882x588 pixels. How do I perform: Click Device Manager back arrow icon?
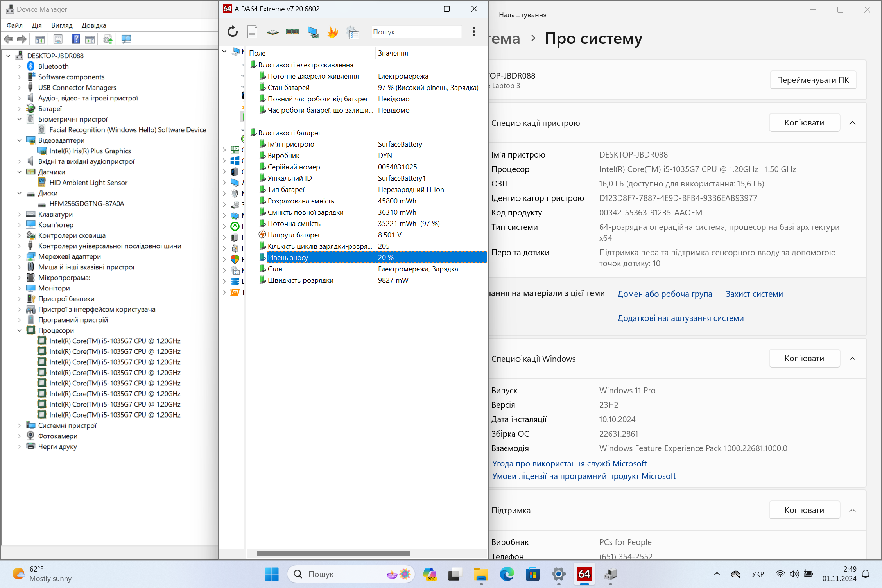click(9, 39)
